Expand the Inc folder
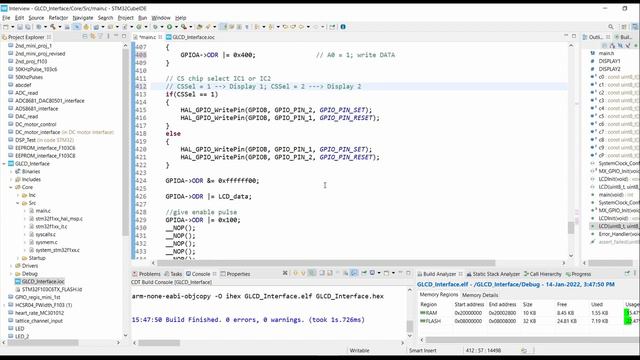This screenshot has width=640, height=360. [x=18, y=195]
